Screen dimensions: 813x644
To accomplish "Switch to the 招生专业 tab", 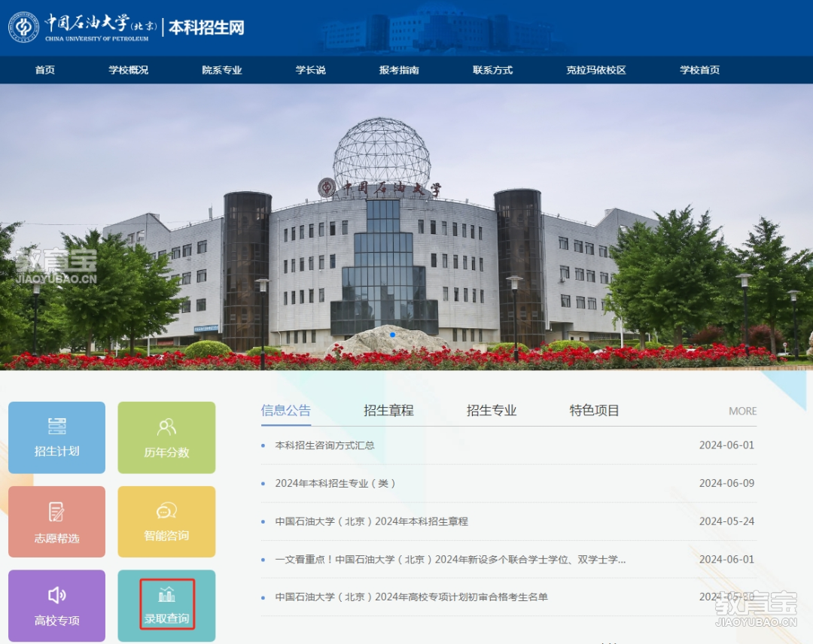I will pos(492,410).
